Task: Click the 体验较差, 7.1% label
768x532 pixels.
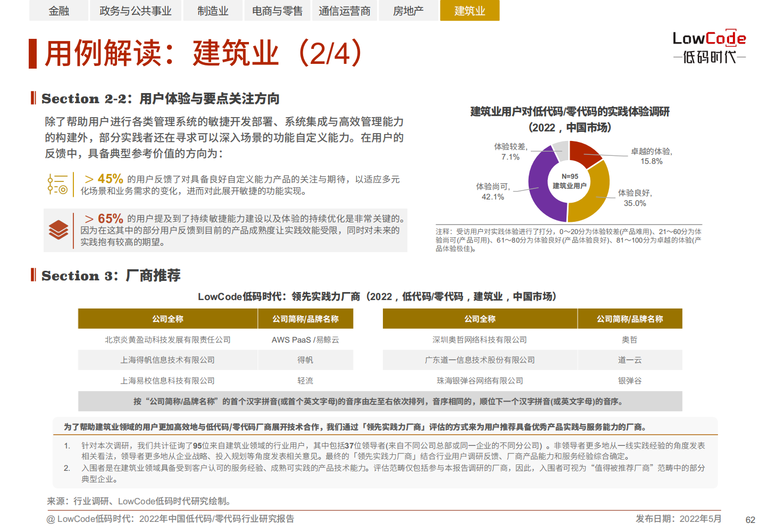Action: [511, 152]
